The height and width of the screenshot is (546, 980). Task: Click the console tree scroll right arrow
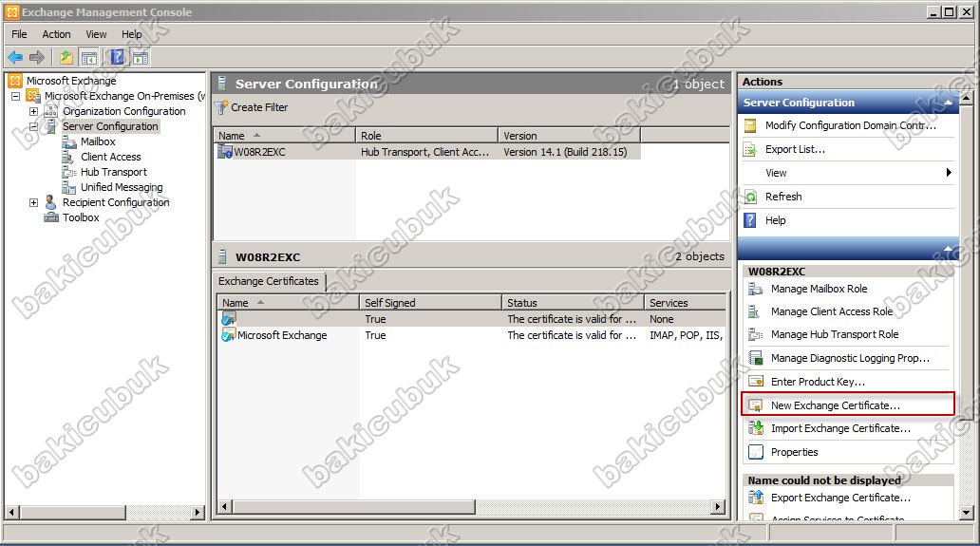198,512
